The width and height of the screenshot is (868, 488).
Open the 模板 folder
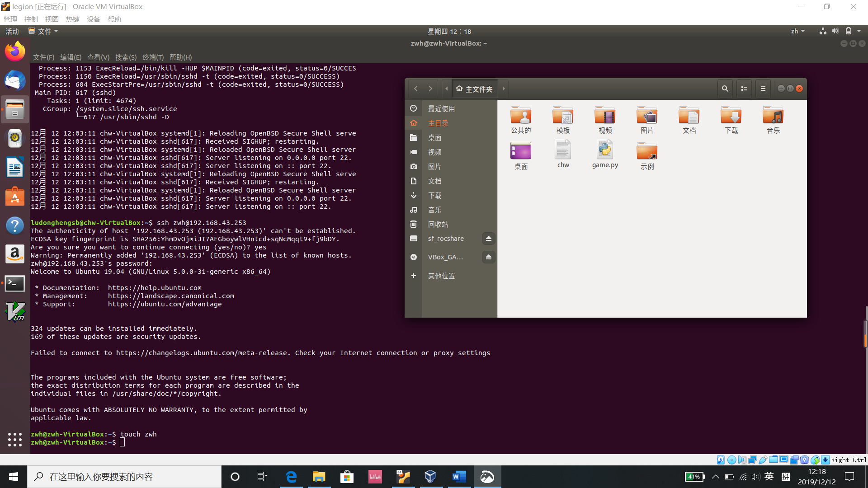(563, 120)
